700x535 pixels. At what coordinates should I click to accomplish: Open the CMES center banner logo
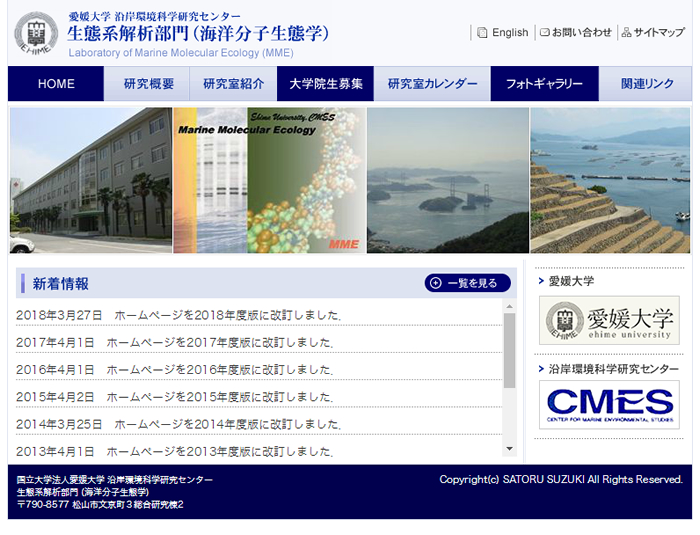[609, 404]
